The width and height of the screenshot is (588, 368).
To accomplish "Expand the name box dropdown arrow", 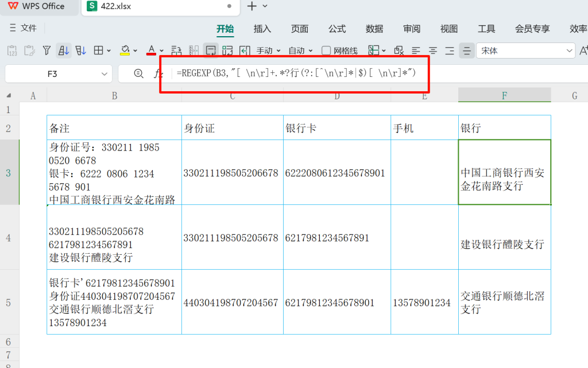I will [x=105, y=74].
